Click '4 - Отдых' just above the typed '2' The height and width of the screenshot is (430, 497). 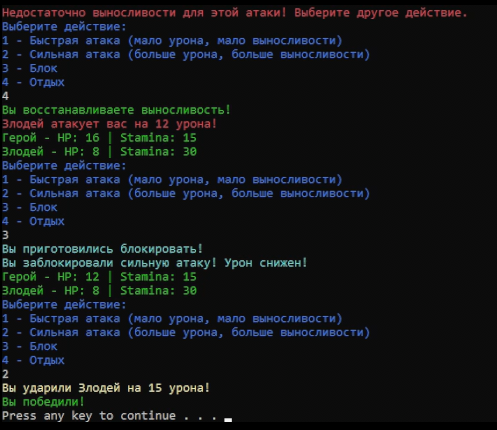(33, 360)
